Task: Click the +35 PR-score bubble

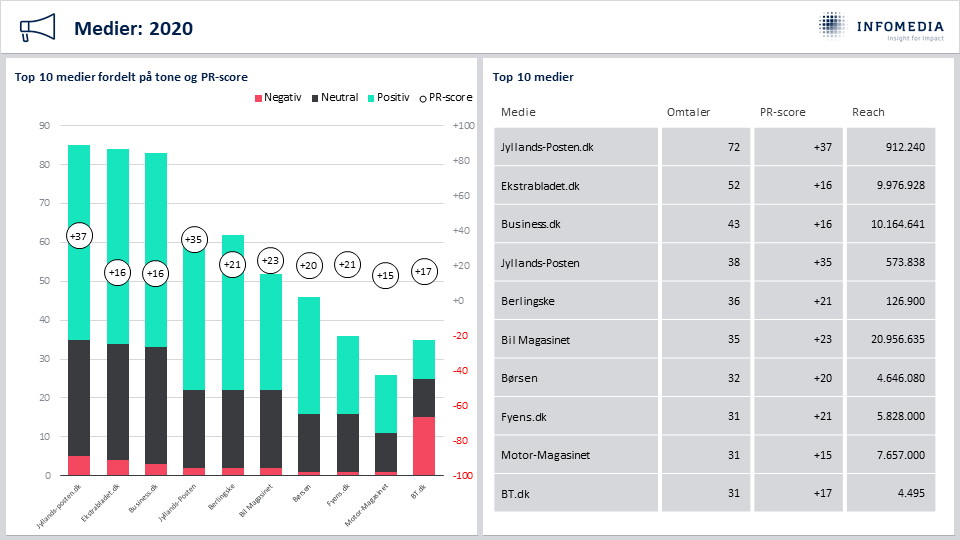Action: 194,239
